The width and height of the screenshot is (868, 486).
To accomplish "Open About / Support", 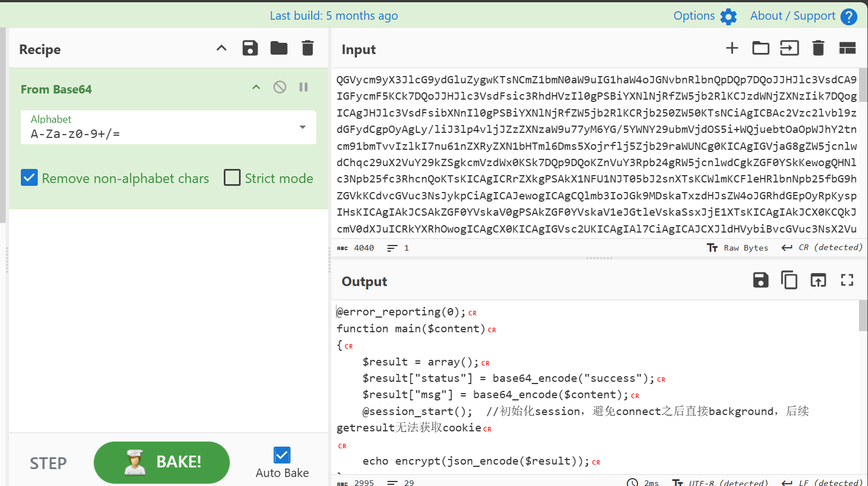I will pyautogui.click(x=803, y=16).
